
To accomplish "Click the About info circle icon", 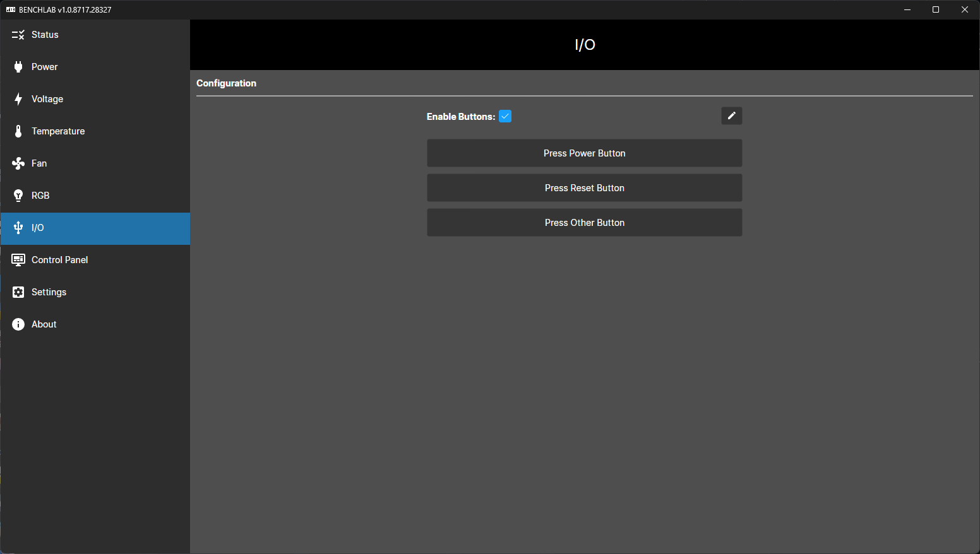I will coord(18,324).
